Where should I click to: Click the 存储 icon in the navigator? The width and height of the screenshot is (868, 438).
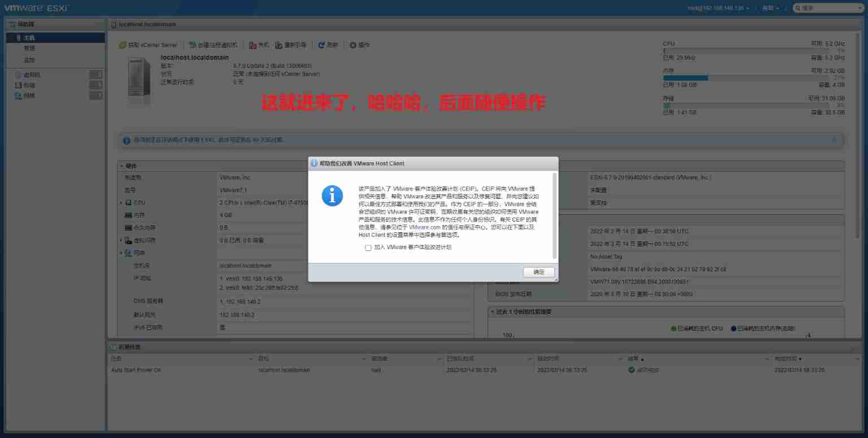[19, 85]
